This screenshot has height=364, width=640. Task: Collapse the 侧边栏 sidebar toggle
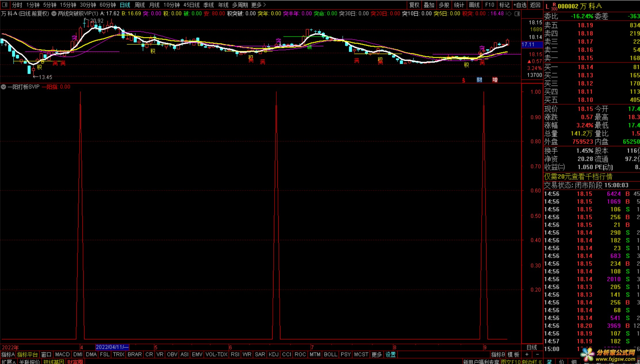tap(532, 362)
